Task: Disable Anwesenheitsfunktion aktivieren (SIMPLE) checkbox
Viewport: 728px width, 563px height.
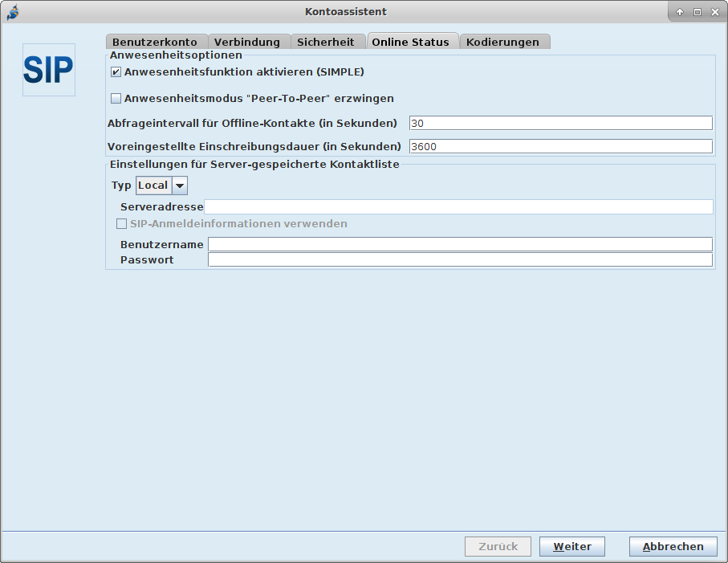Action: click(x=116, y=72)
